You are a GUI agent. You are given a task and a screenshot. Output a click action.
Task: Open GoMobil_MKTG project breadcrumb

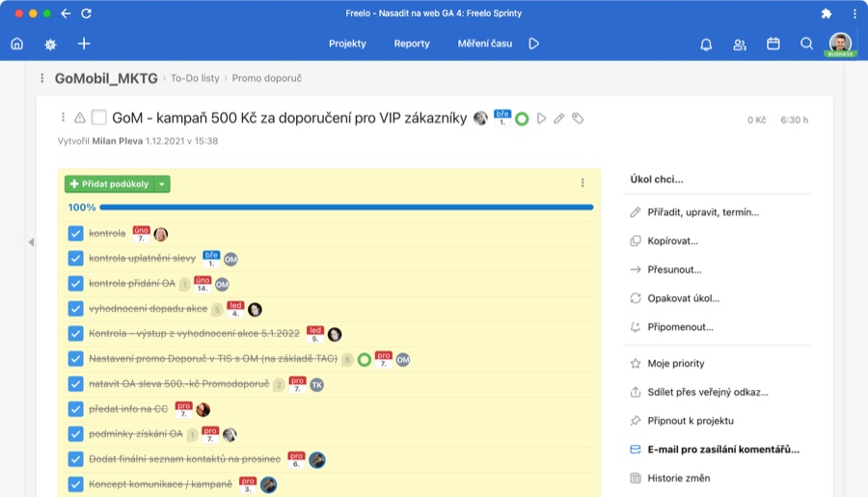click(106, 78)
